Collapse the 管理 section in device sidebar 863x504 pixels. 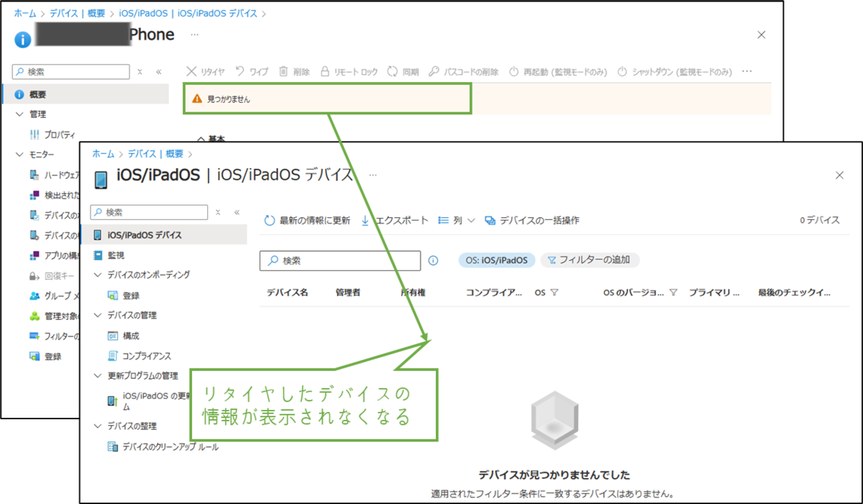(x=19, y=114)
